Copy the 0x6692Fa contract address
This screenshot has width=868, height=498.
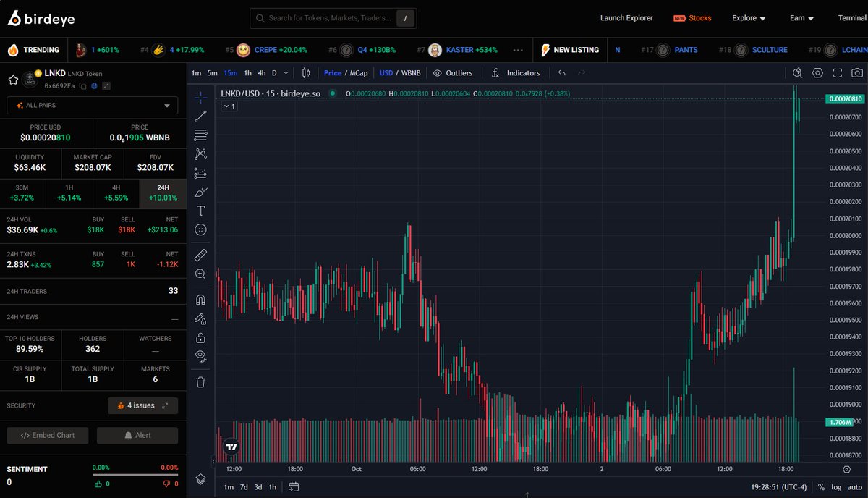(x=83, y=86)
